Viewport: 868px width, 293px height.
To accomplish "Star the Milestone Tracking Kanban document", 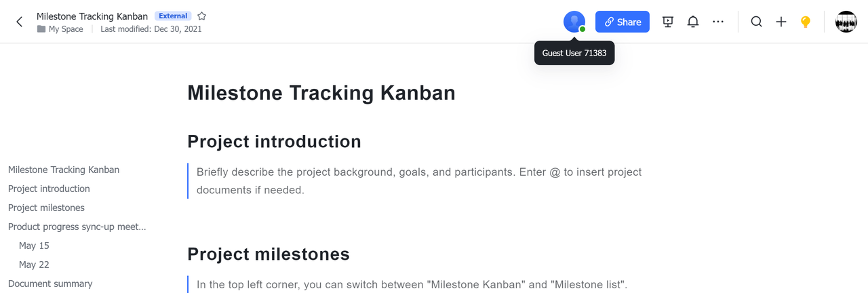I will (x=202, y=16).
